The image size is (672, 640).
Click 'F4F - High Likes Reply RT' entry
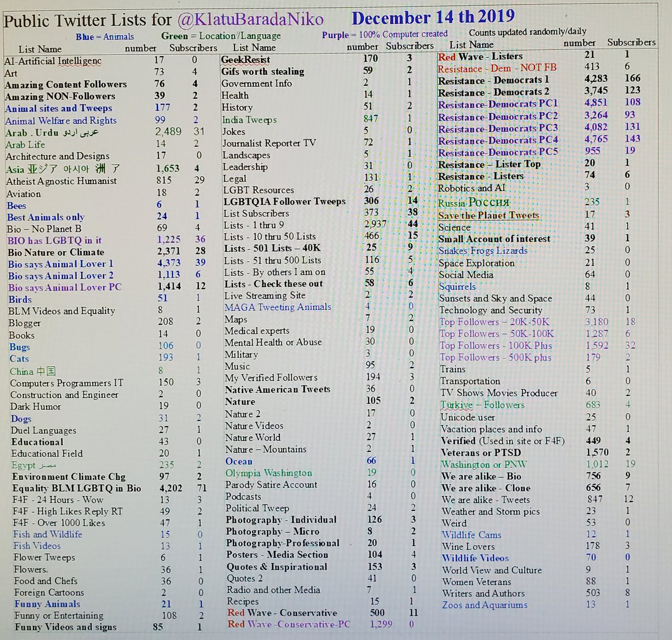coord(68,512)
